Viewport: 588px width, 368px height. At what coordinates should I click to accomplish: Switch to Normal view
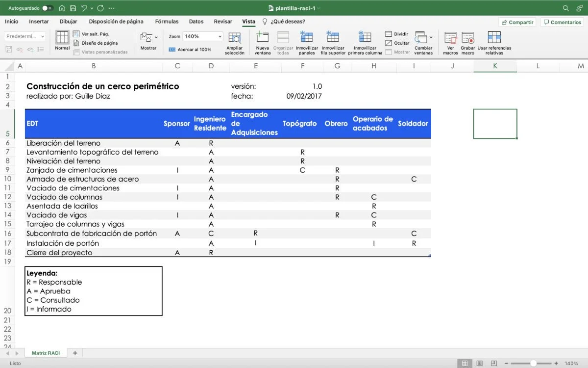pos(62,43)
